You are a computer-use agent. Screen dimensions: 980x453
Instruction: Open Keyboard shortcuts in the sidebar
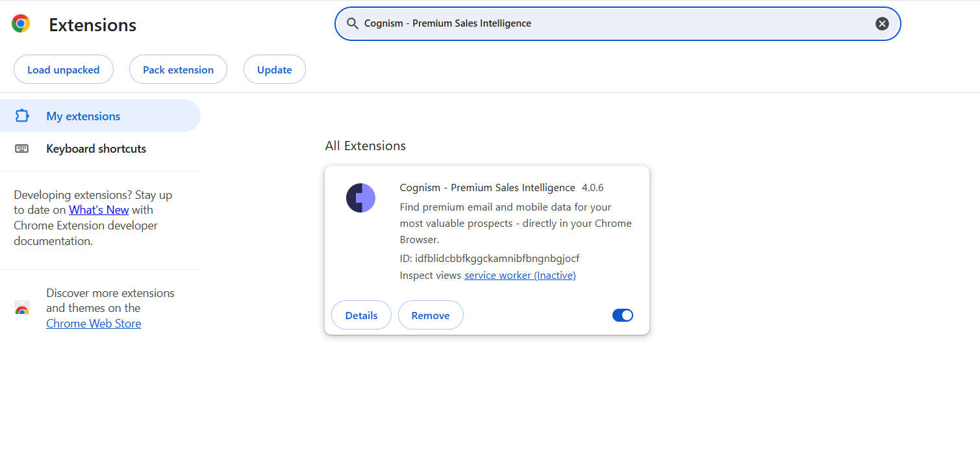click(96, 149)
